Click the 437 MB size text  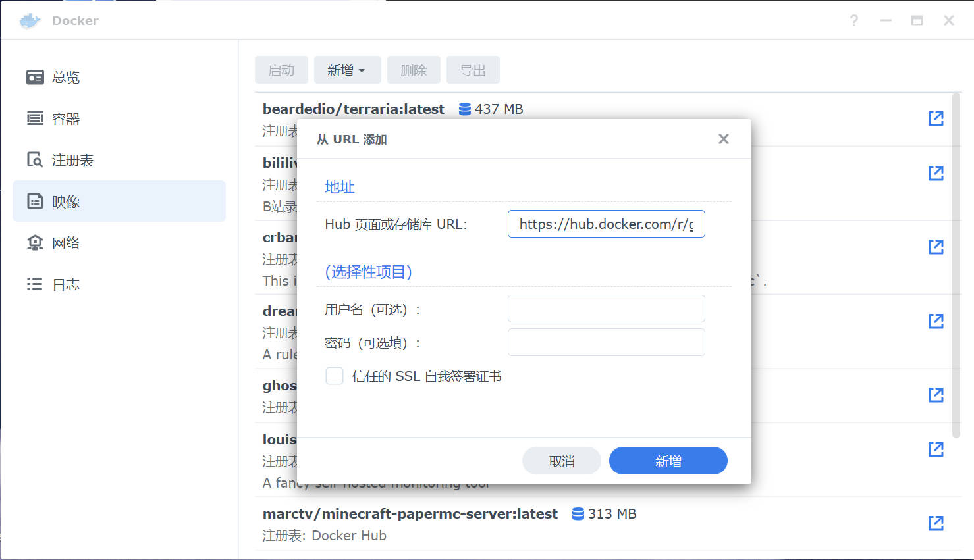point(499,109)
